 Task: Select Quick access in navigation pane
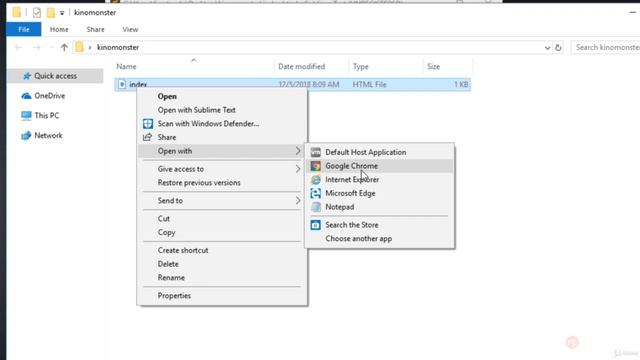coord(55,76)
